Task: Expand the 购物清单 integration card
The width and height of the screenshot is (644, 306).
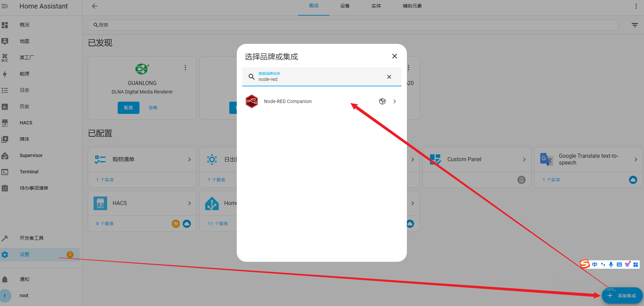Action: click(x=189, y=159)
